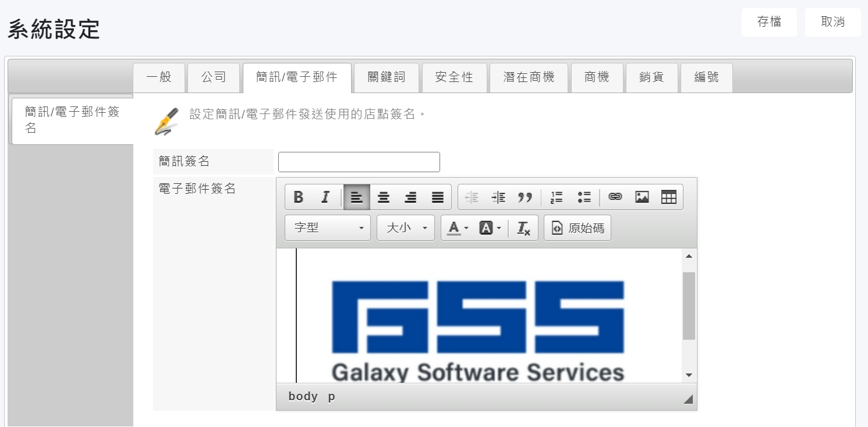Select the p element in the path bar
868x427 pixels.
(331, 397)
